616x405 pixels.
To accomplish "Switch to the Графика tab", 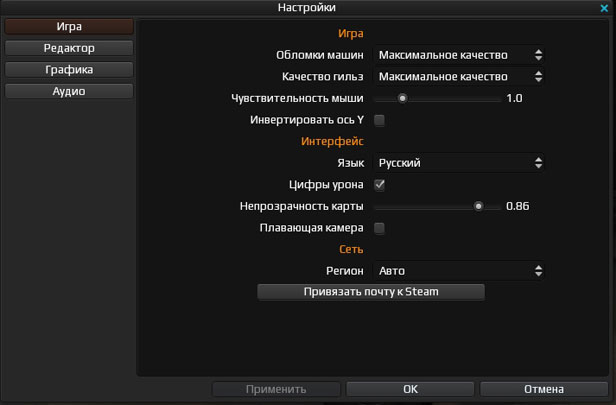I will pos(69,70).
